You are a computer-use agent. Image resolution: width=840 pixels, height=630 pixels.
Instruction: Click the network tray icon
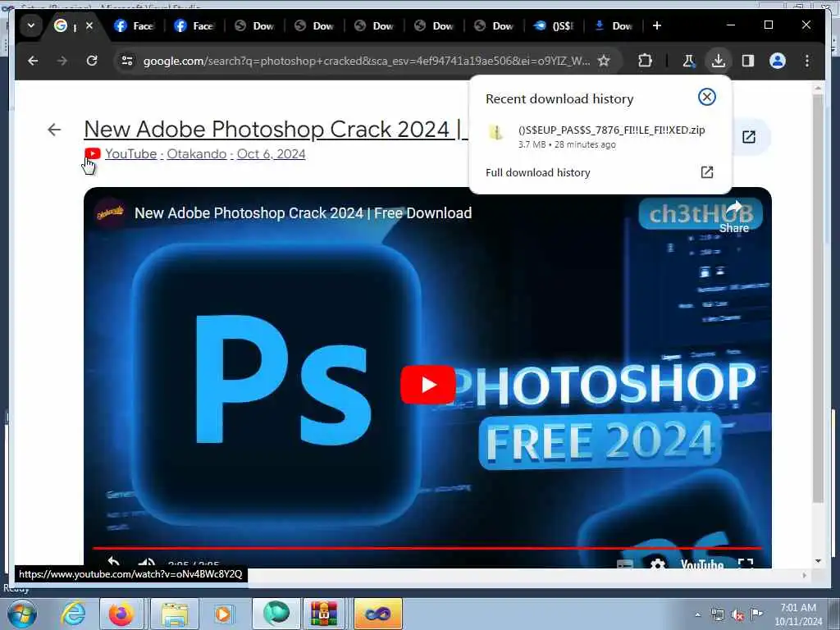tap(717, 614)
